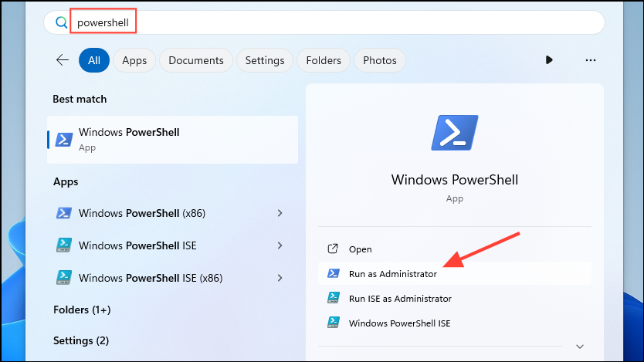The width and height of the screenshot is (644, 362).
Task: Select the Windows PowerShell ISE result text
Action: pyautogui.click(x=137, y=245)
